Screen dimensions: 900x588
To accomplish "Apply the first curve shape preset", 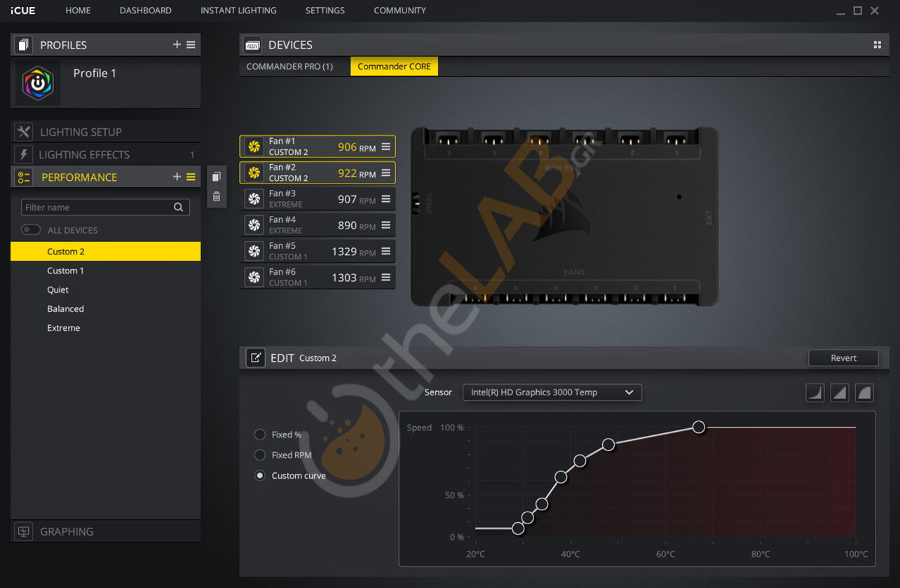I will 815,392.
